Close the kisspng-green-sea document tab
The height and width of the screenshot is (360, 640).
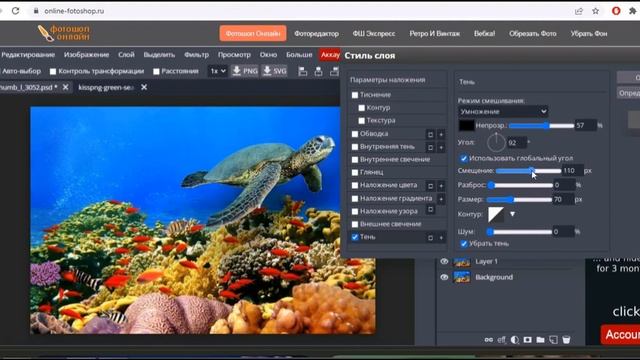tap(144, 87)
